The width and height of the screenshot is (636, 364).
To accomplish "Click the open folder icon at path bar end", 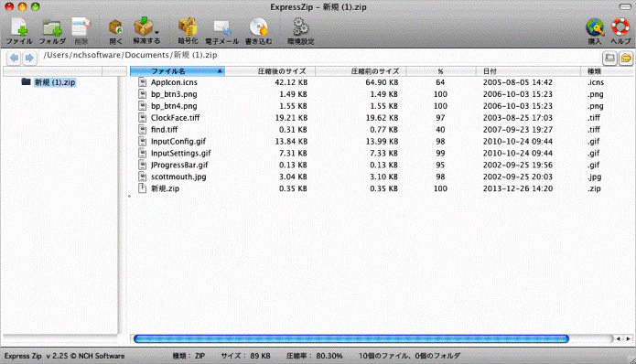I will (x=626, y=58).
